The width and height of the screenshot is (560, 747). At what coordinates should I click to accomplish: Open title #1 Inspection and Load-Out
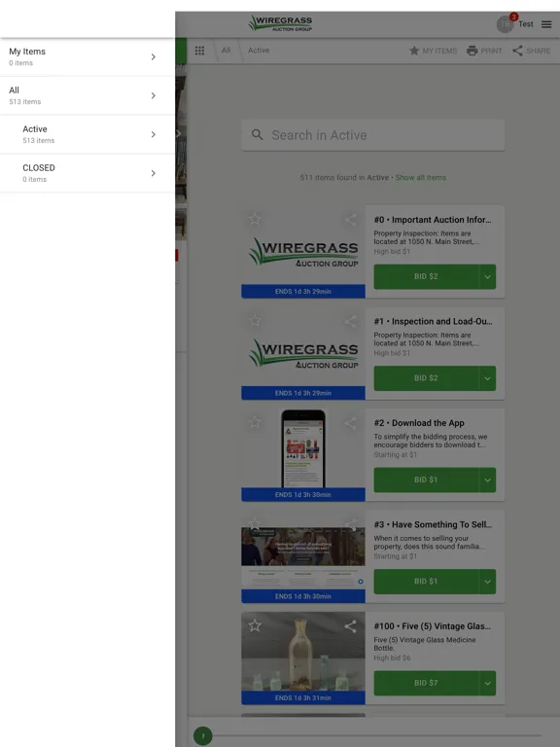[433, 321]
